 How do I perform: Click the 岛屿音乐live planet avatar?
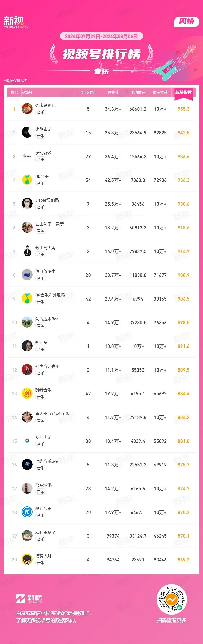(27, 464)
